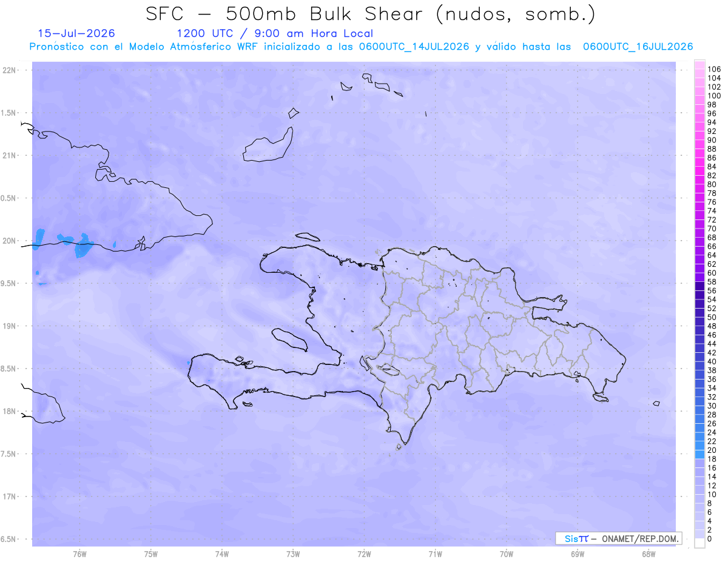The image size is (728, 562).
Task: Click the color scale value '80'
Action: [712, 184]
